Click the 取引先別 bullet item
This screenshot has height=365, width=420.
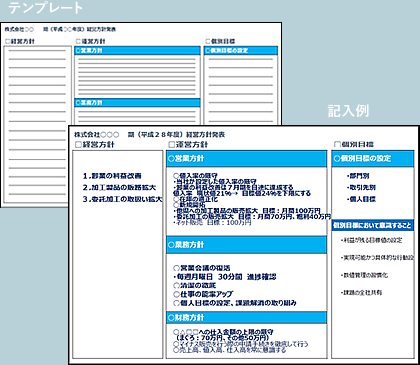(361, 188)
